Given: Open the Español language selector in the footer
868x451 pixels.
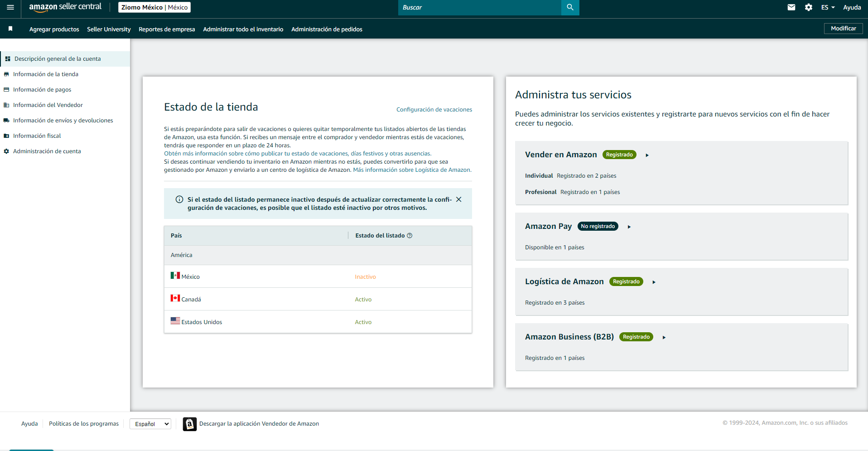Looking at the screenshot, I should [x=150, y=424].
